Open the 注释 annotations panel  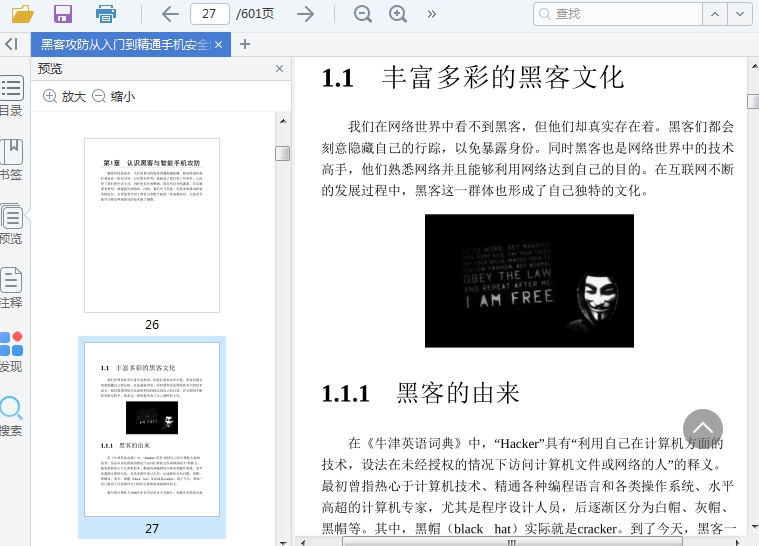click(x=12, y=288)
